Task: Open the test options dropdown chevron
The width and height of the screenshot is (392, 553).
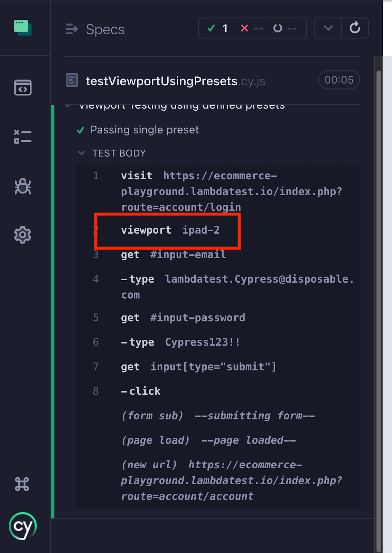Action: pos(328,28)
